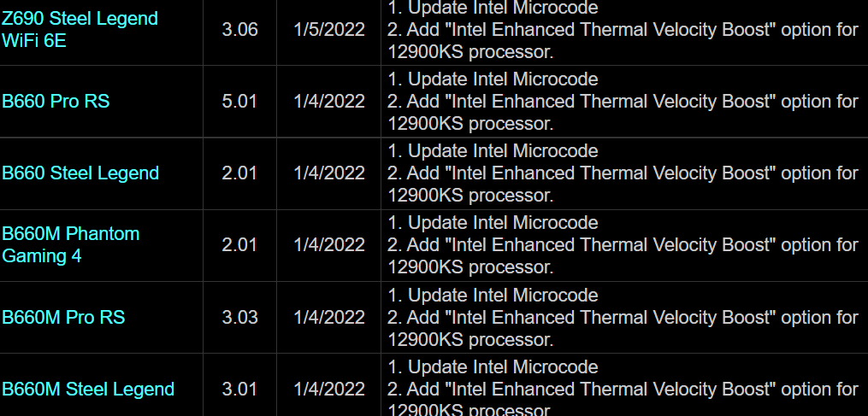Open the Z690 Steel Legend WiFi 6E link
The width and height of the screenshot is (868, 416).
pos(80,29)
